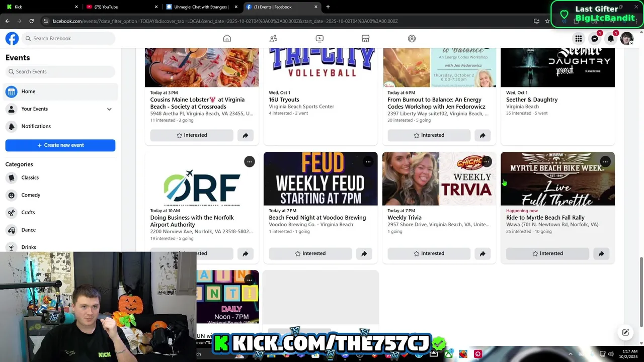Select the Drinks category
Image resolution: width=644 pixels, height=362 pixels.
tap(60, 247)
